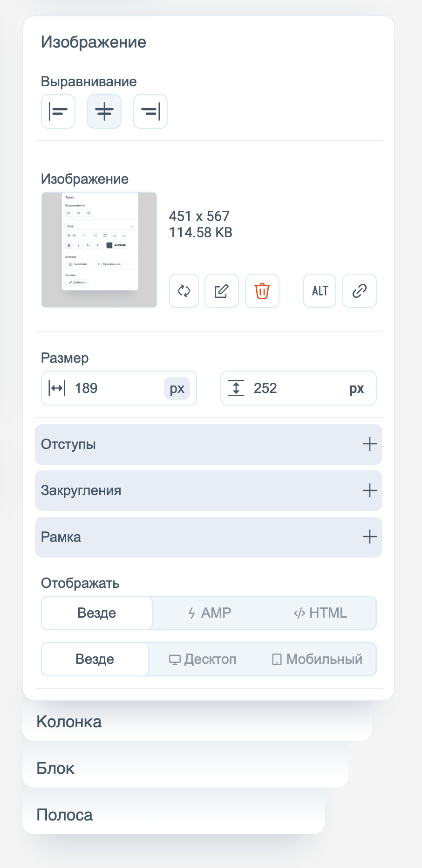Show only on Мобильный devices
Viewport: 422px width, 868px height.
[317, 659]
